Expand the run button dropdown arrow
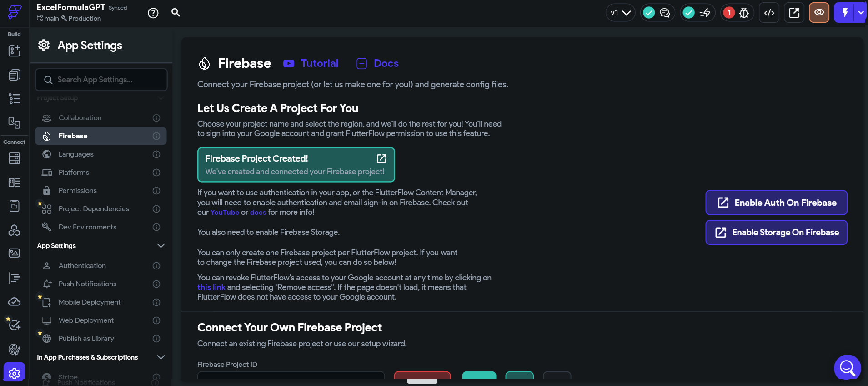This screenshot has height=386, width=868. [861, 12]
